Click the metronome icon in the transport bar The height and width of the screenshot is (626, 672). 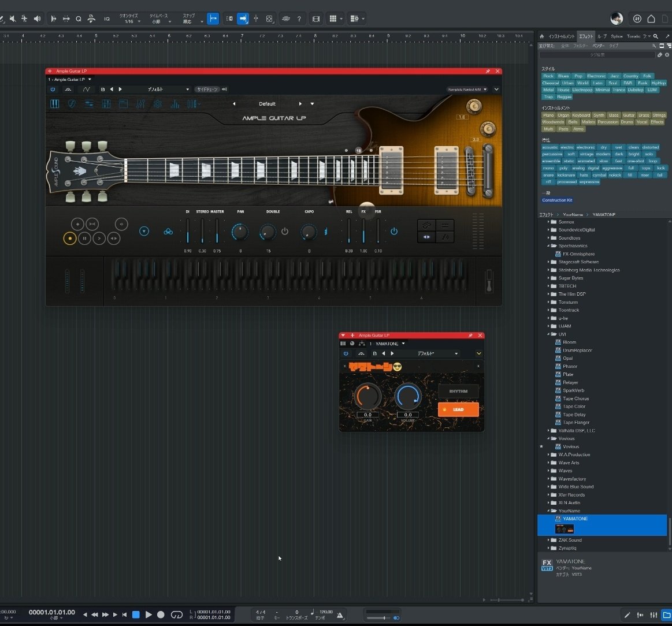point(340,615)
